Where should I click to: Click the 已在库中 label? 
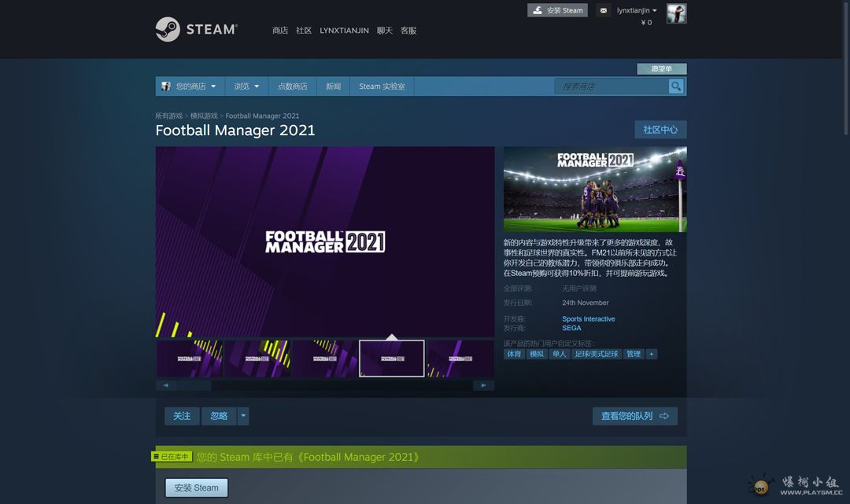coord(172,456)
